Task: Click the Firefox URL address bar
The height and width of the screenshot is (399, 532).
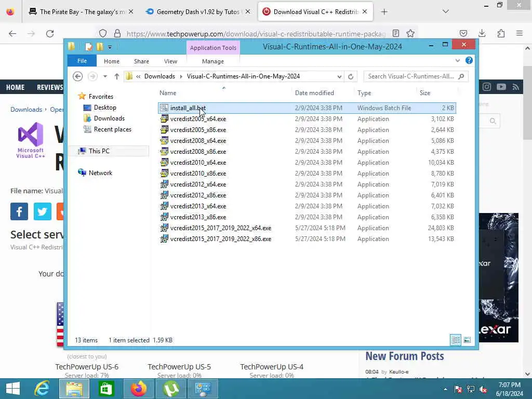Action: pos(256,34)
